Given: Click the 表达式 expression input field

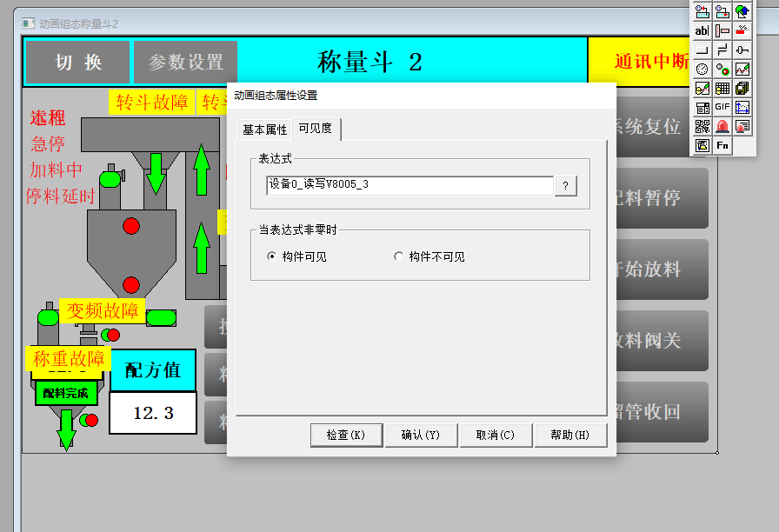Looking at the screenshot, I should point(409,185).
